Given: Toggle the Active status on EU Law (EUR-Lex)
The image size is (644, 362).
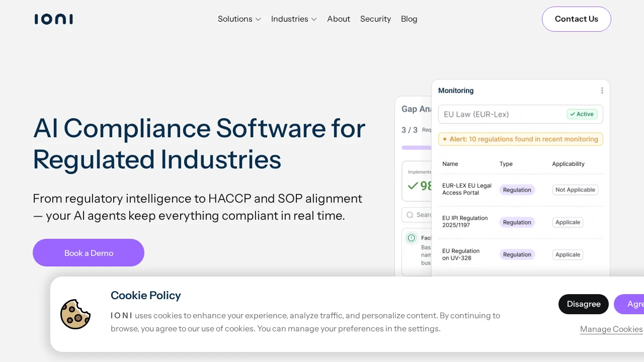Looking at the screenshot, I should pos(582,114).
